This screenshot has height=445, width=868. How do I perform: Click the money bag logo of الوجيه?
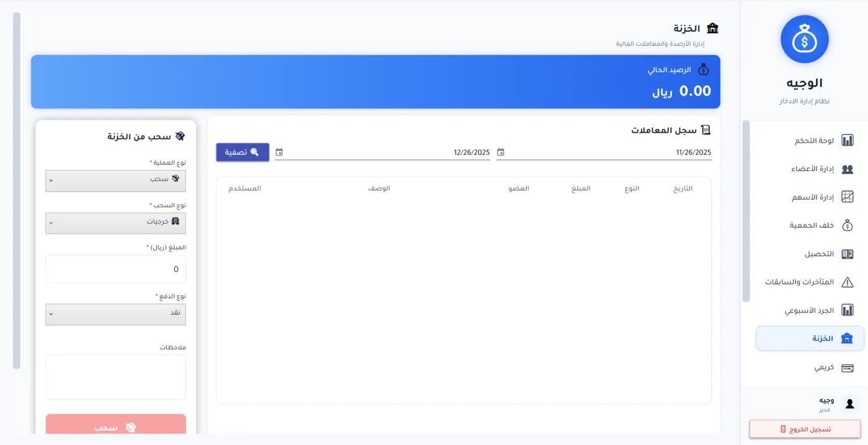(804, 39)
